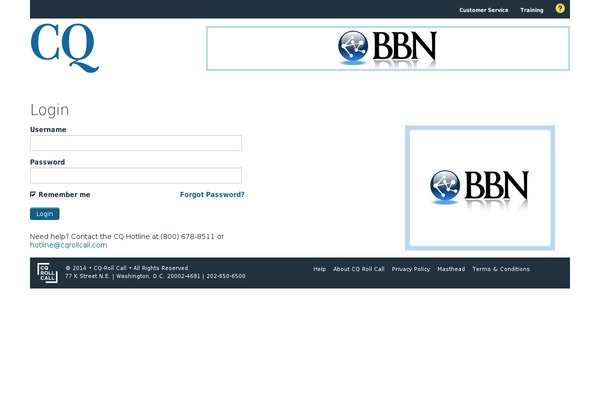Open the Help footer link

click(x=320, y=269)
